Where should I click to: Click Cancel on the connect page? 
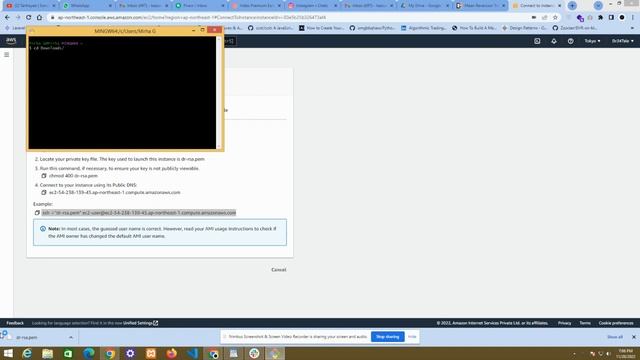(279, 270)
